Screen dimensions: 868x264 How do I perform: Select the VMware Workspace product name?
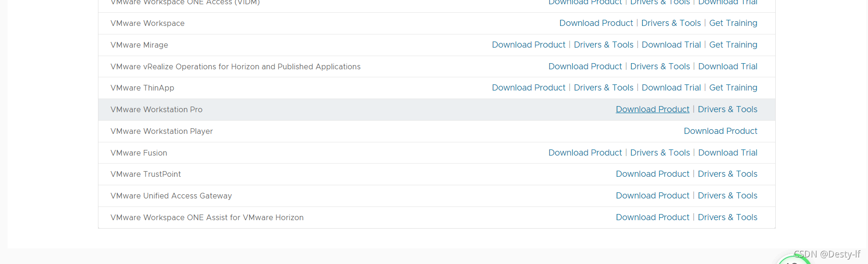147,24
